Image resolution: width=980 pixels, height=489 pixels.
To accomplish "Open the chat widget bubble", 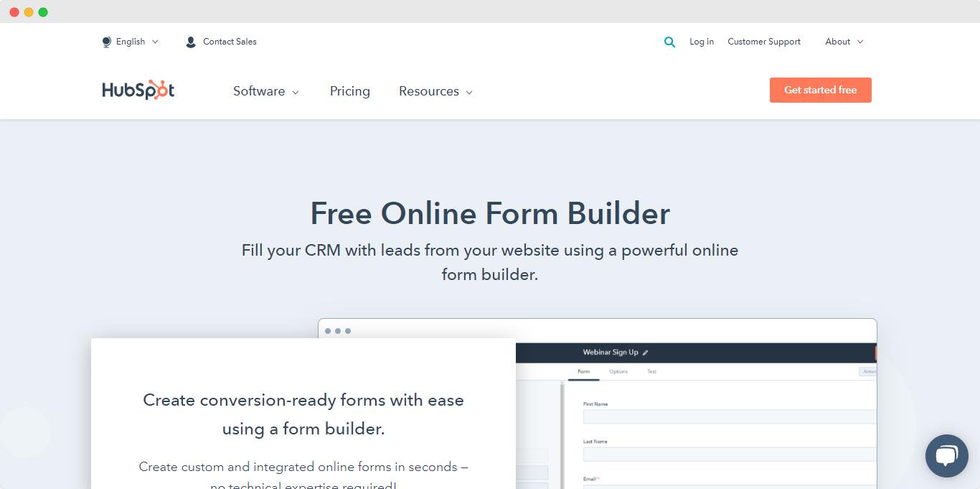I will 946,455.
